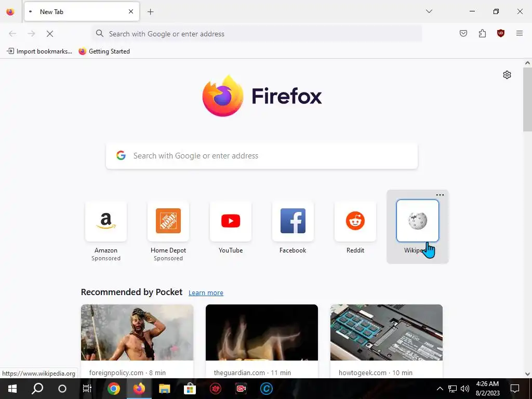Viewport: 532px width, 399px height.
Task: Open the Home Depot sponsored tile
Action: click(168, 221)
